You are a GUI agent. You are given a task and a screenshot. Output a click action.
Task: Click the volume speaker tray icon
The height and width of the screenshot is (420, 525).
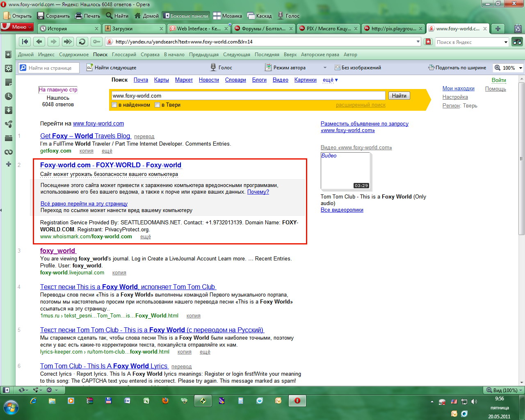pos(474,402)
